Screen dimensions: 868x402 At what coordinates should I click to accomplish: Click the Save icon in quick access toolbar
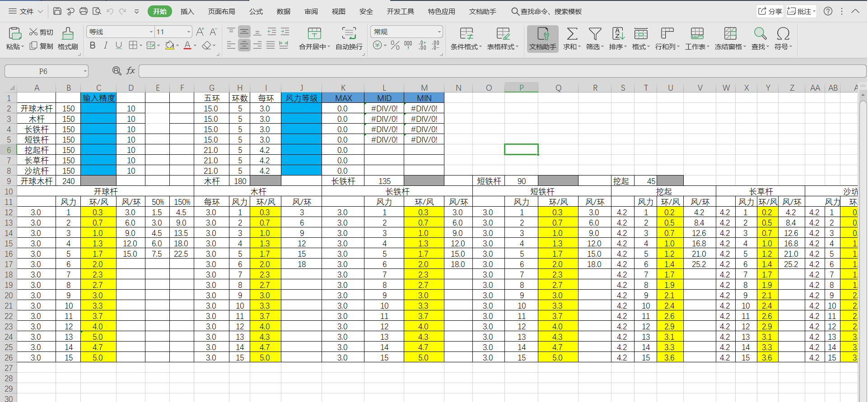point(57,11)
